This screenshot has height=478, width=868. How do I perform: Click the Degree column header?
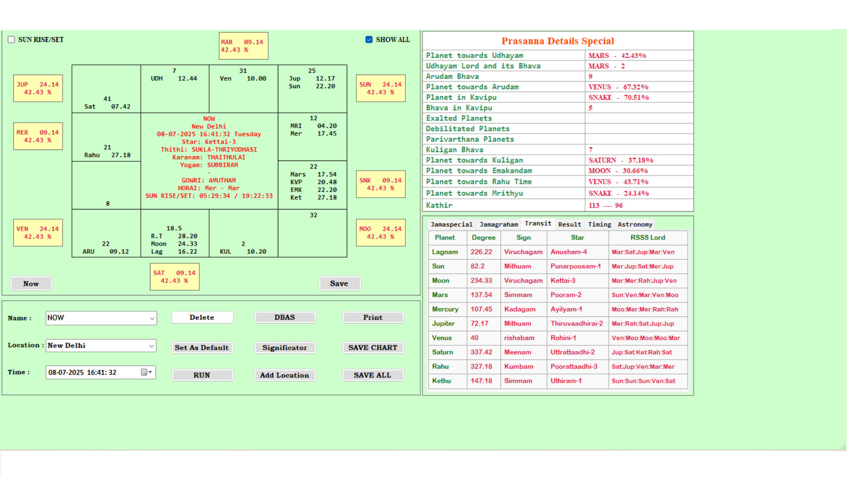[x=483, y=238]
